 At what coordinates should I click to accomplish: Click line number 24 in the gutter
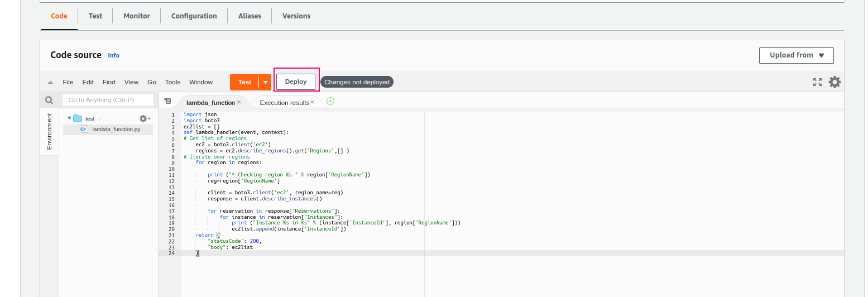[171, 253]
